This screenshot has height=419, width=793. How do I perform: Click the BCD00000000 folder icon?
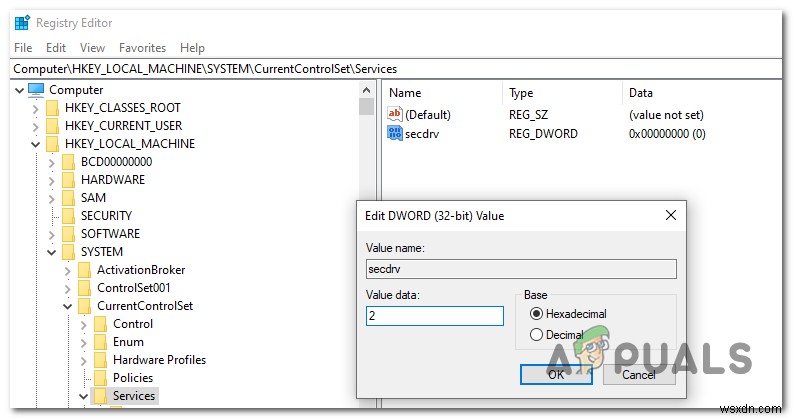(x=69, y=162)
